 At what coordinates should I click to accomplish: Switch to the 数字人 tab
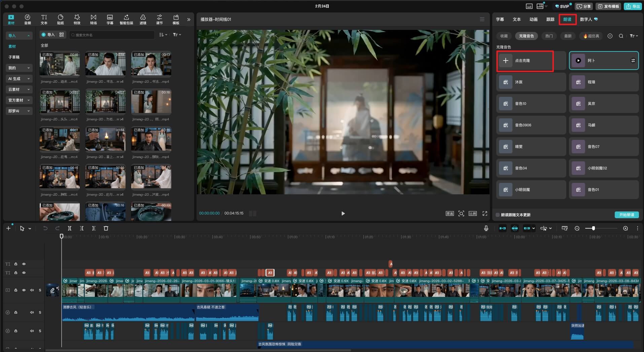(586, 19)
